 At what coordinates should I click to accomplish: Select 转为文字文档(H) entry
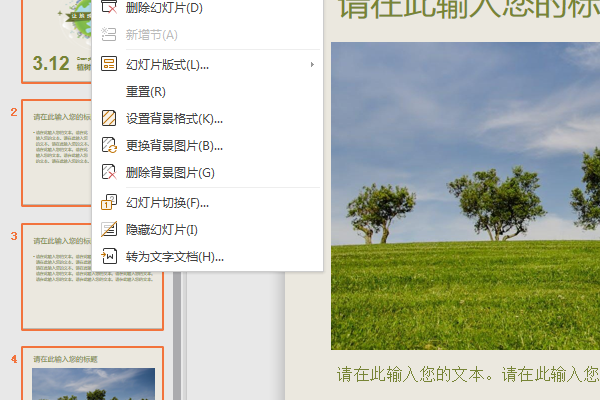[x=207, y=256]
